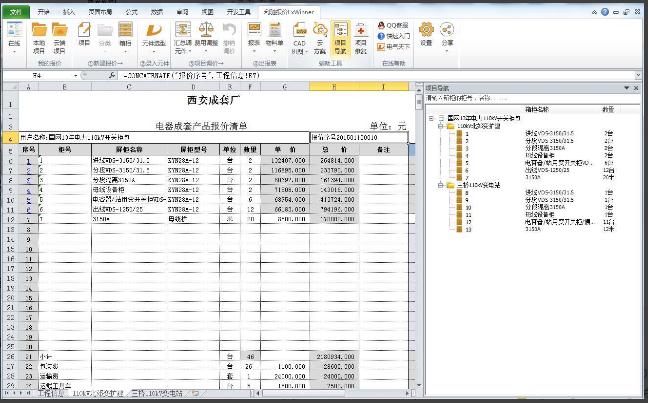Open the green 文件 File tab
Image resolution: width=648 pixels, height=403 pixels.
15,12
